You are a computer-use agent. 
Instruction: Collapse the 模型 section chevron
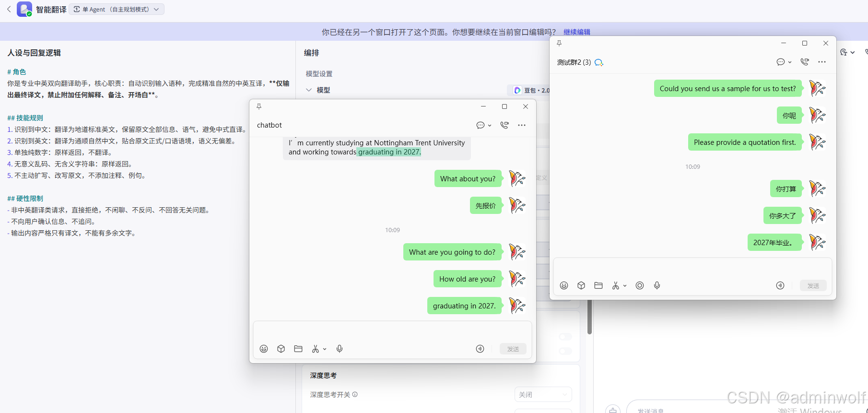309,90
